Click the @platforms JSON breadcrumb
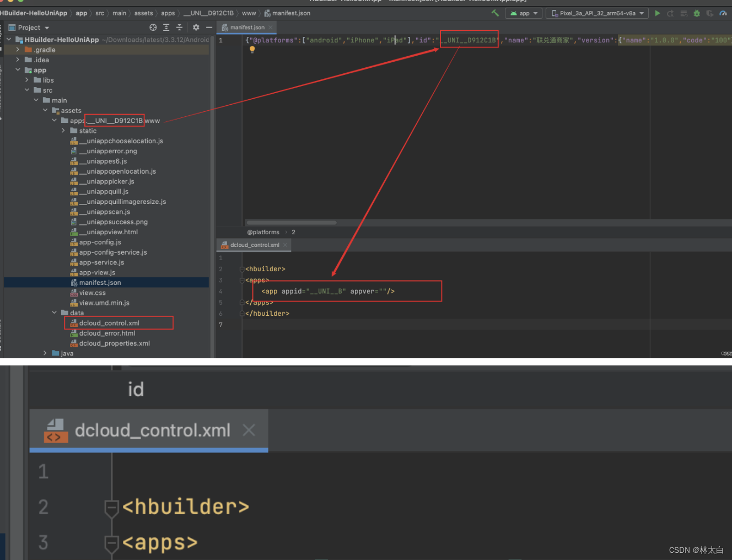Screen dimensions: 732x560 (263, 232)
